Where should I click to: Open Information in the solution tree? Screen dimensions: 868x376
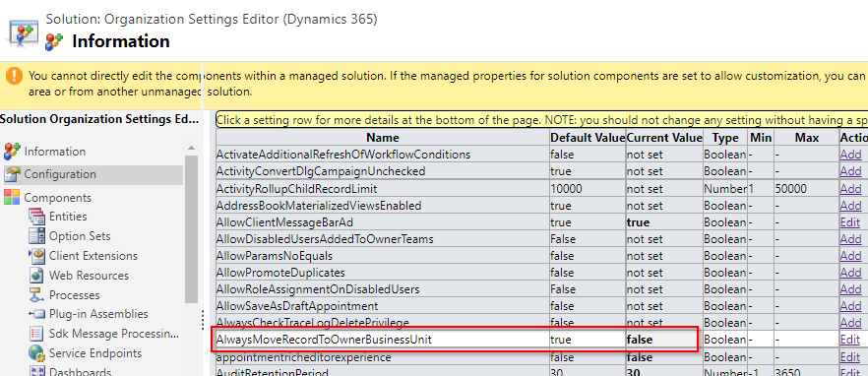click(x=55, y=152)
